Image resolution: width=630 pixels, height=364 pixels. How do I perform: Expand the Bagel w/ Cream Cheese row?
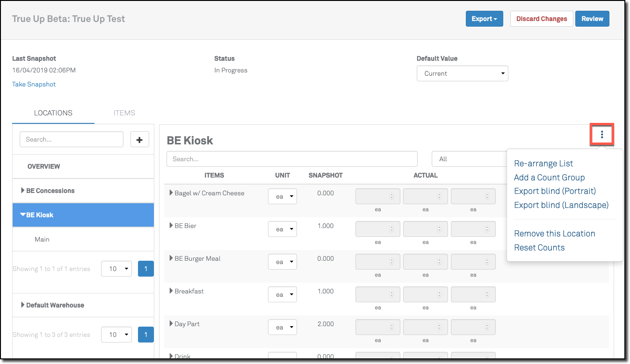(x=171, y=193)
